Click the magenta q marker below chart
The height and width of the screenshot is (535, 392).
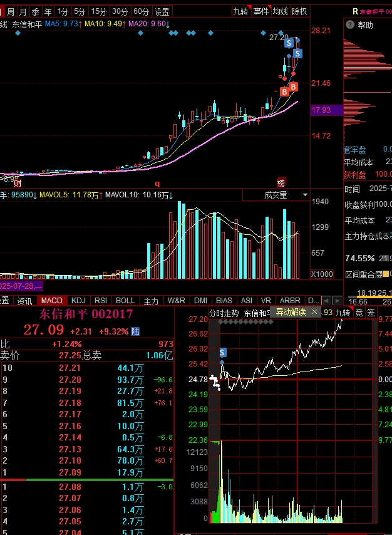pos(157,184)
